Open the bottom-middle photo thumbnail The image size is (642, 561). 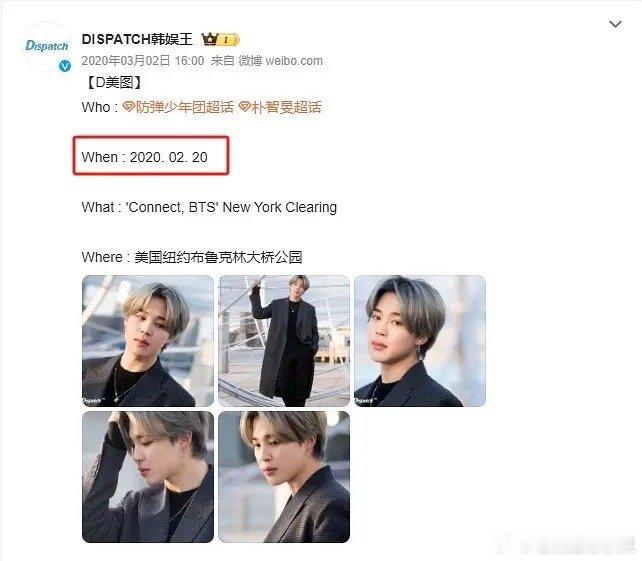(x=284, y=477)
